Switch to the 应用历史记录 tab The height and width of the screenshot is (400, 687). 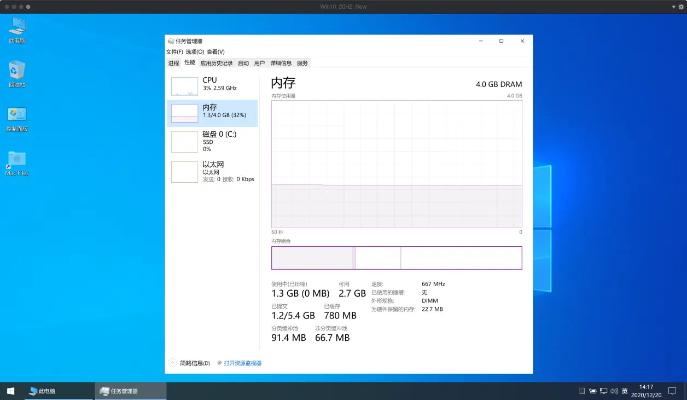(216, 62)
